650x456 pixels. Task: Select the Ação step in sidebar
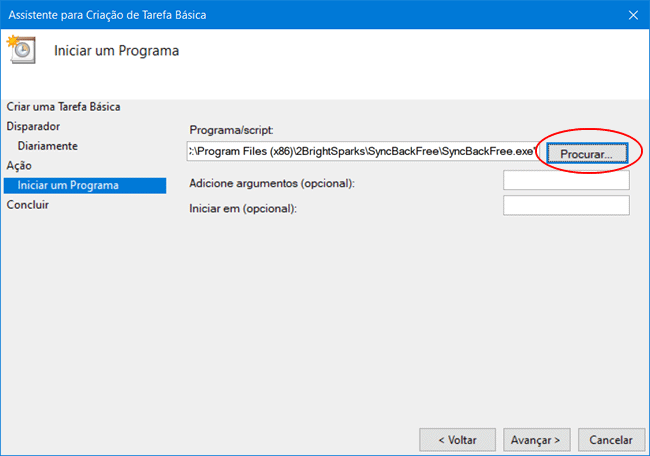point(20,166)
